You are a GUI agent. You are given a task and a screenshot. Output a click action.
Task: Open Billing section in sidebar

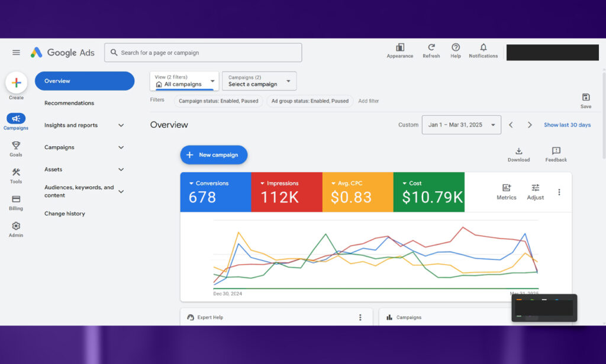pos(16,202)
